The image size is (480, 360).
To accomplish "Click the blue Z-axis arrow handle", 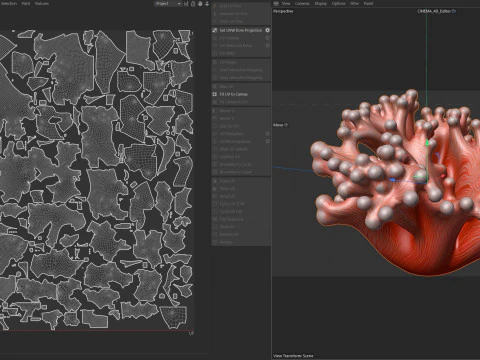I will 393,180.
